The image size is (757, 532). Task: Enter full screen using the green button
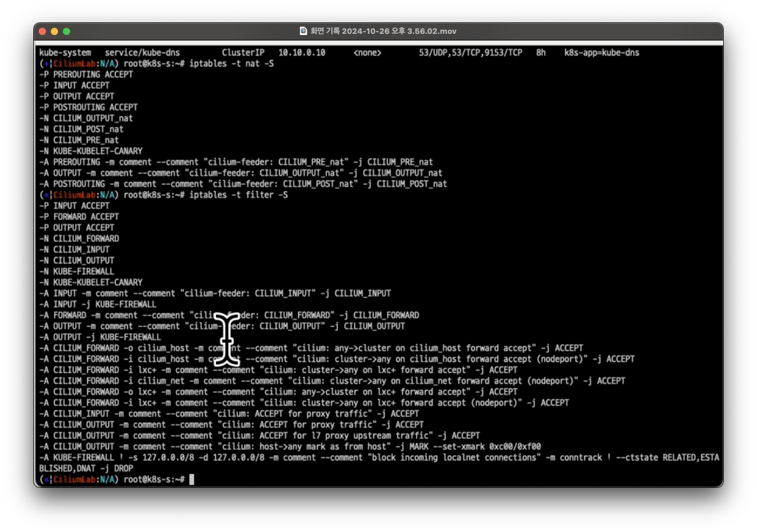coord(67,31)
